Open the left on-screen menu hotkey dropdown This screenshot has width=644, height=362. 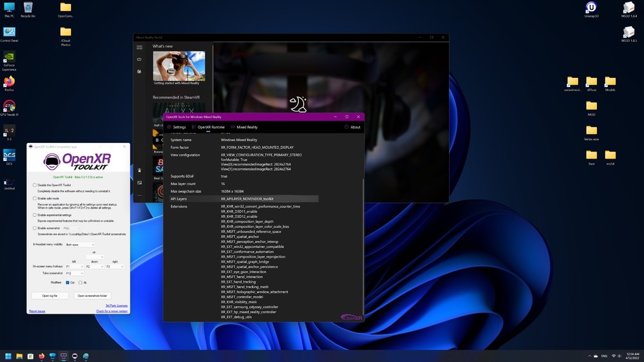[74, 266]
